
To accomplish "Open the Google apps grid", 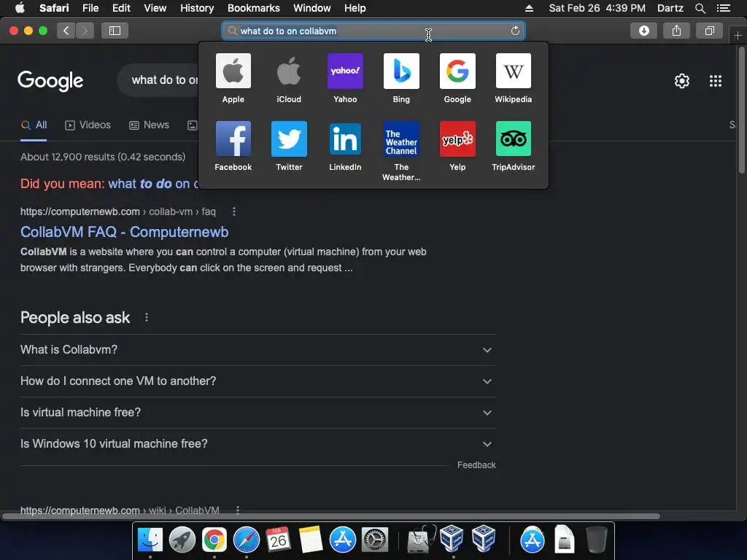I will pos(715,80).
